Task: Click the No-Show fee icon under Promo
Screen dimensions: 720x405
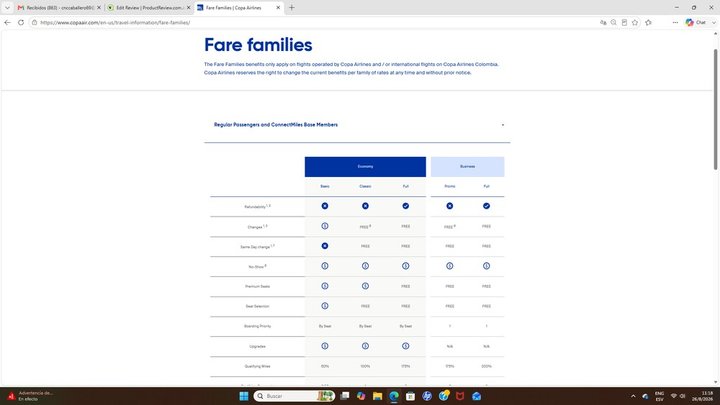Action: [450, 266]
